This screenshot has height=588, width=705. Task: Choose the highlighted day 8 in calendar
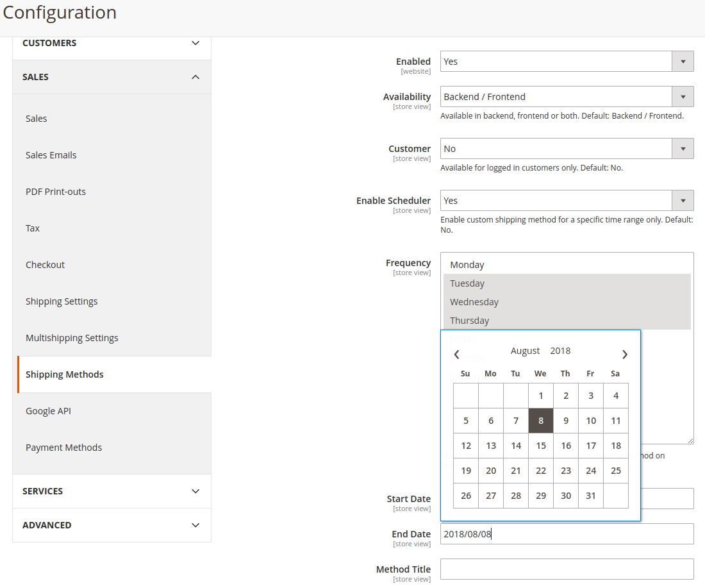click(541, 421)
